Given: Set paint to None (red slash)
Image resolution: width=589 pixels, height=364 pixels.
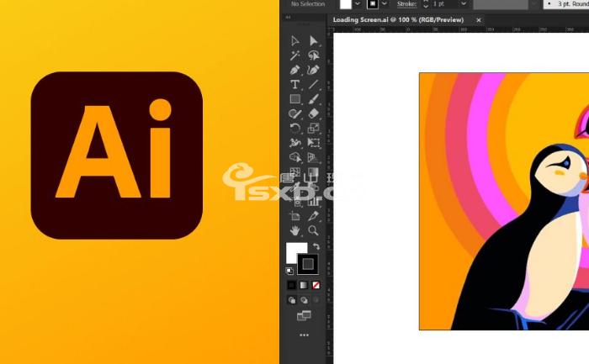Looking at the screenshot, I should point(316,285).
